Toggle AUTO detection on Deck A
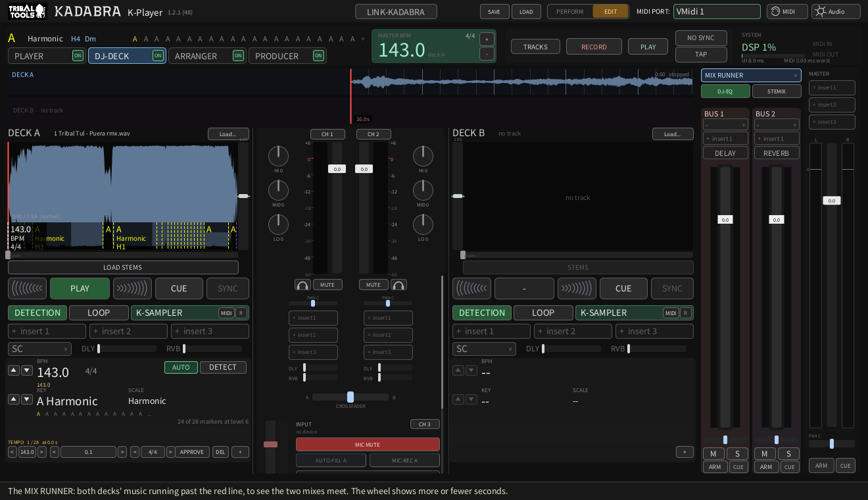Screen dimensions: 868x500 coord(181,367)
